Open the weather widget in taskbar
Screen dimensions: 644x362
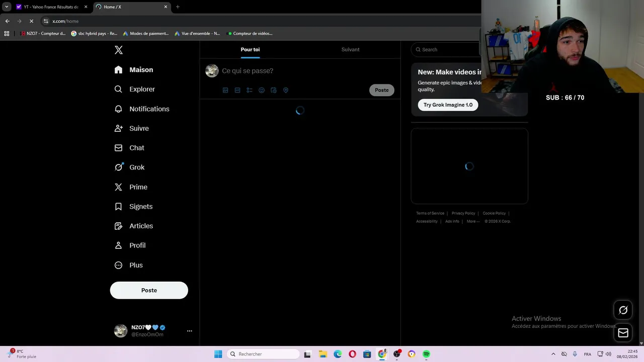pyautogui.click(x=23, y=354)
